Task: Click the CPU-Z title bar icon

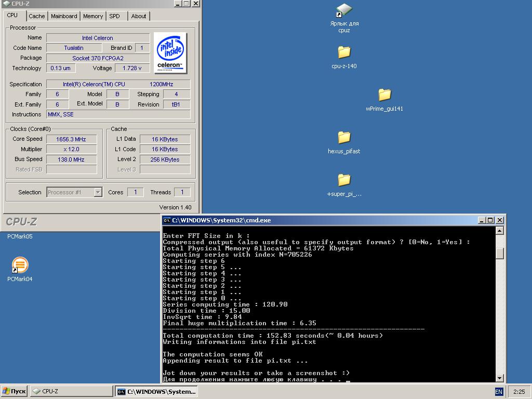Action: tap(6, 4)
